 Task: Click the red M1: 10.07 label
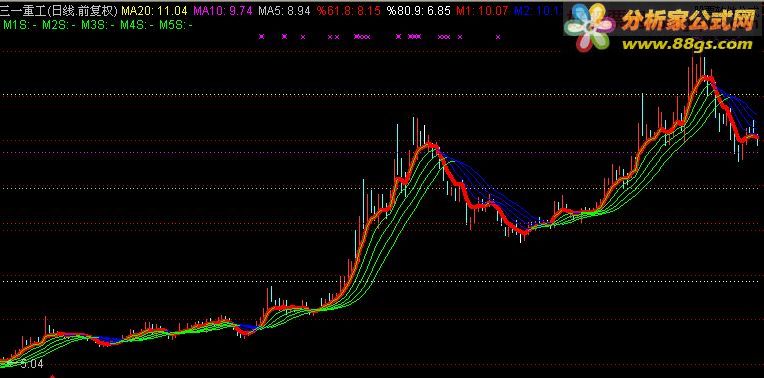[482, 11]
